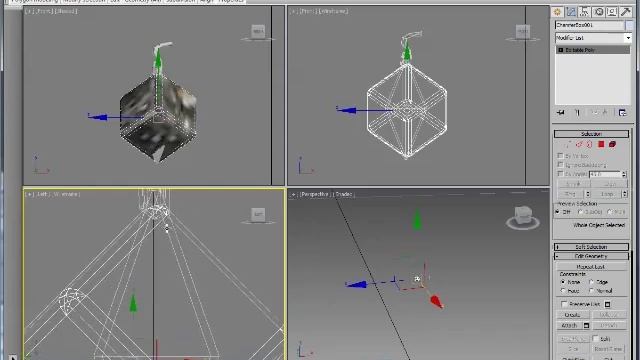Enable Preserve UVs checkbox

[564, 304]
